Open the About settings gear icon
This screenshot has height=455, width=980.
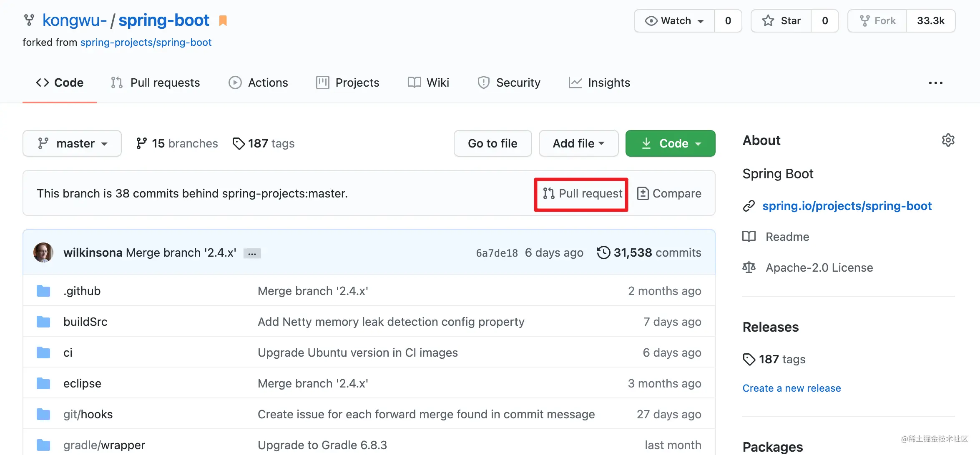tap(948, 140)
